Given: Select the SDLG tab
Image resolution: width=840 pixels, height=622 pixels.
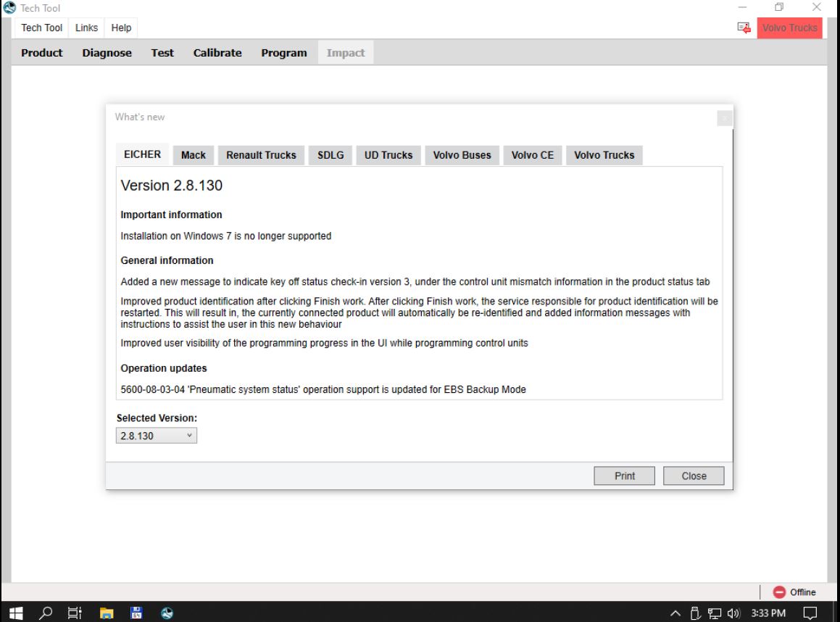Looking at the screenshot, I should tap(330, 155).
